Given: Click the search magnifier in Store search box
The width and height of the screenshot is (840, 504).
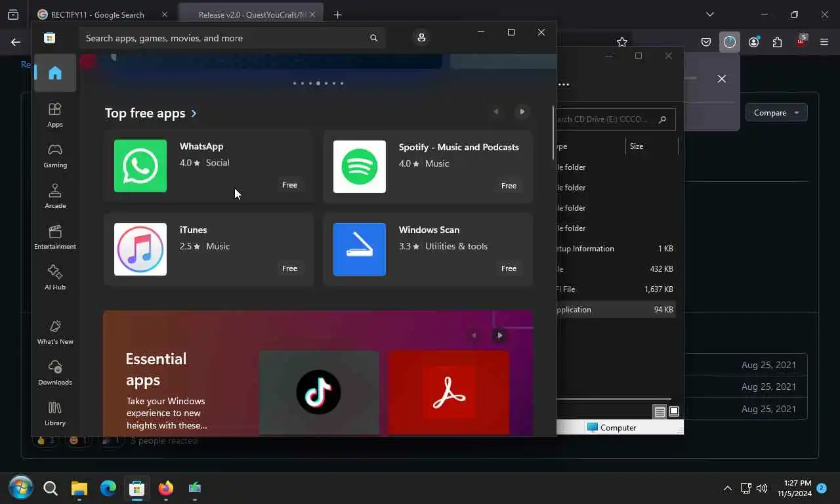Looking at the screenshot, I should point(374,38).
